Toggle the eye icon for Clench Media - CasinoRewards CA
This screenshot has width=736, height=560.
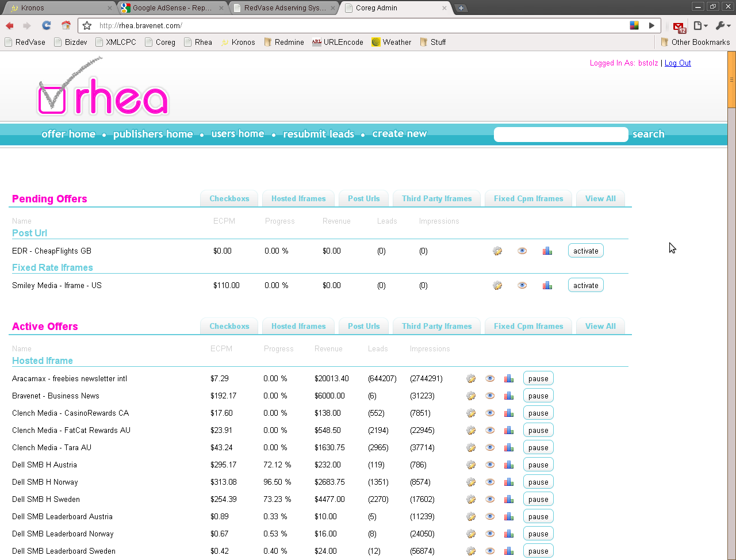point(490,413)
